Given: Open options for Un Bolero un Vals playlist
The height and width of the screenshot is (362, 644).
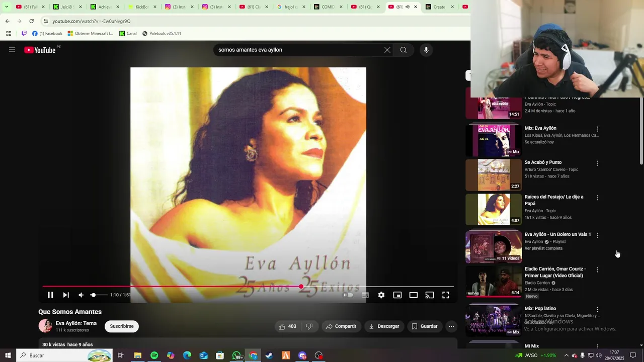Looking at the screenshot, I should coord(598,235).
